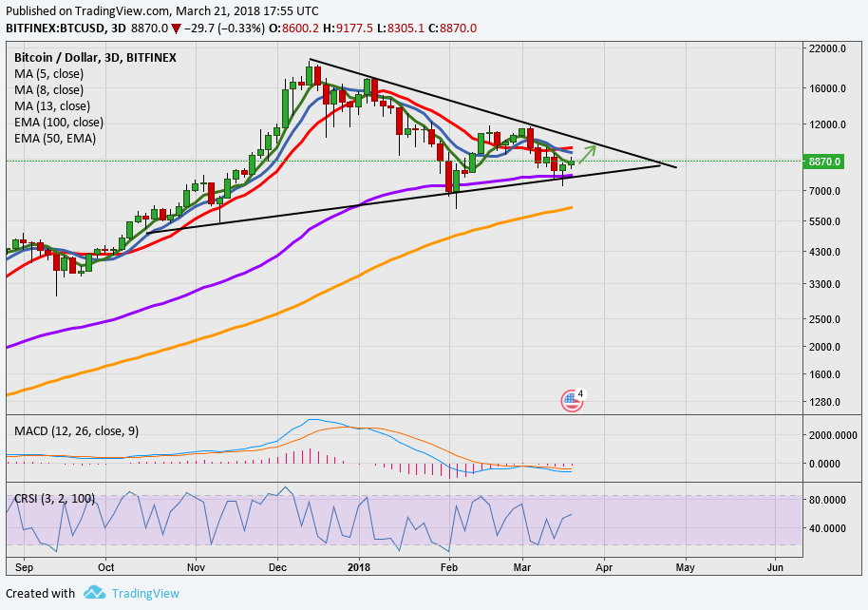Click the 3300.0 price axis label

(824, 284)
